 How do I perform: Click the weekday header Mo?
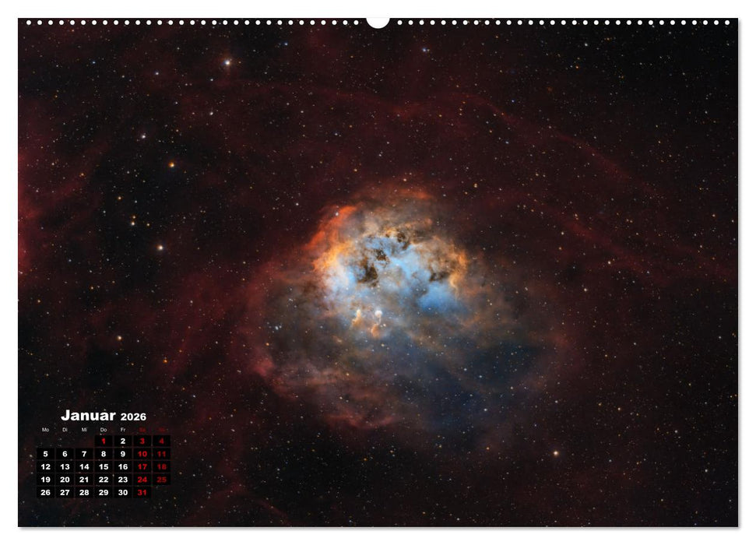[46, 430]
